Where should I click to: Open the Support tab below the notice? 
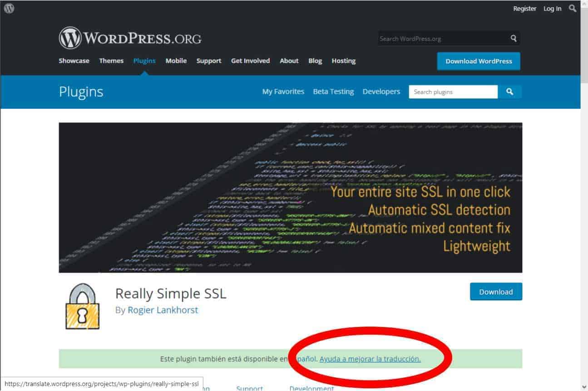point(249,388)
